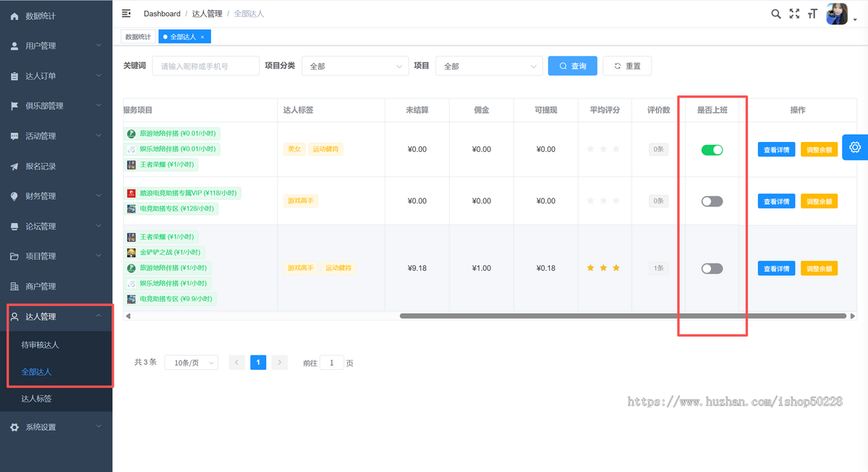Expand the 项目管理 sidebar menu chevron
The width and height of the screenshot is (868, 472).
point(99,256)
